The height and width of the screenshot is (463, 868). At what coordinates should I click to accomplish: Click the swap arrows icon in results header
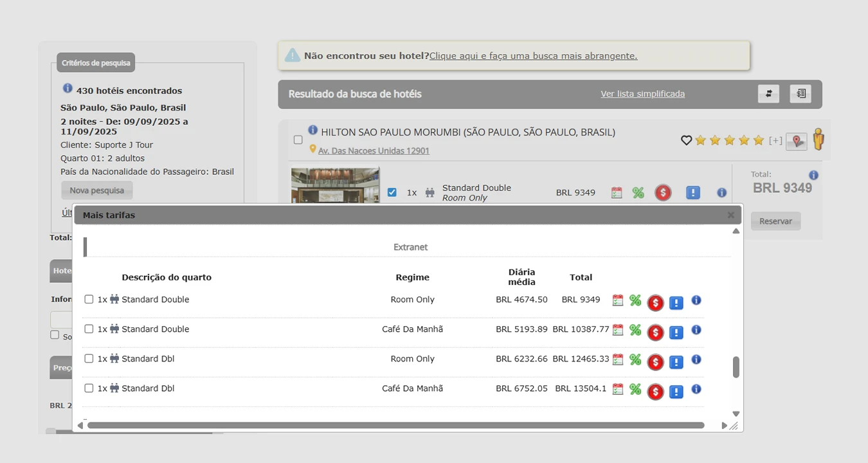(x=768, y=94)
